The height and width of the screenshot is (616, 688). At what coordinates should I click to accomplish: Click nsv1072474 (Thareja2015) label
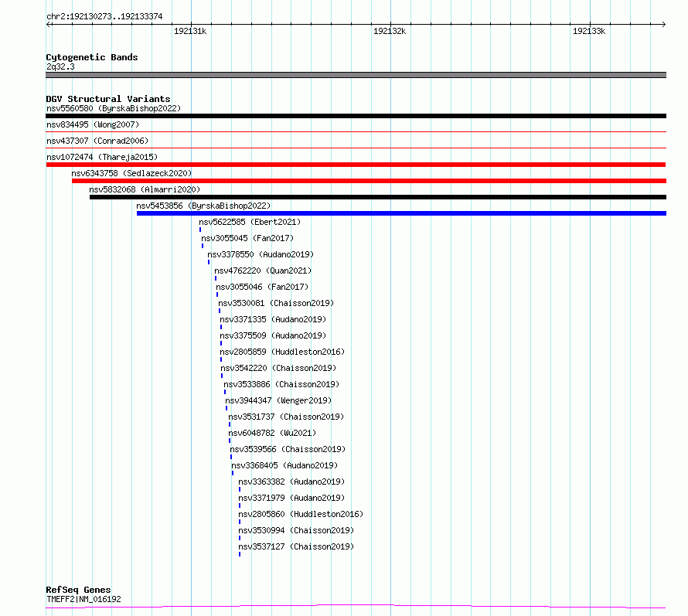coord(102,157)
